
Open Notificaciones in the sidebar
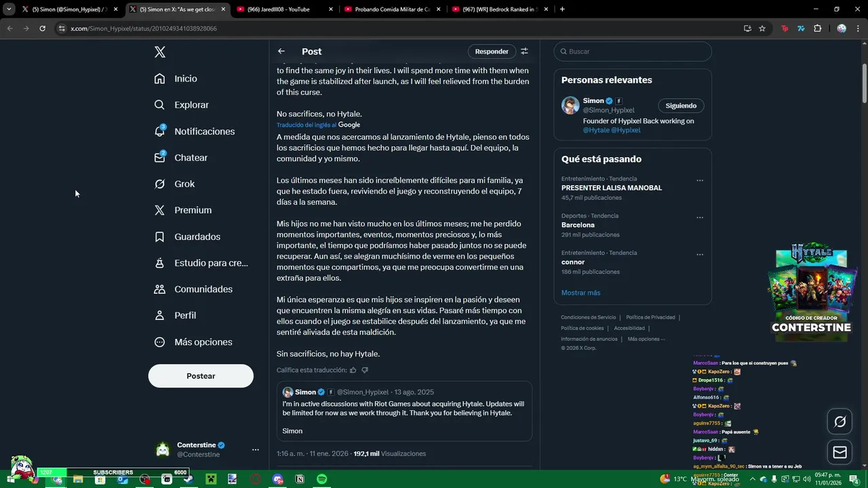195,131
